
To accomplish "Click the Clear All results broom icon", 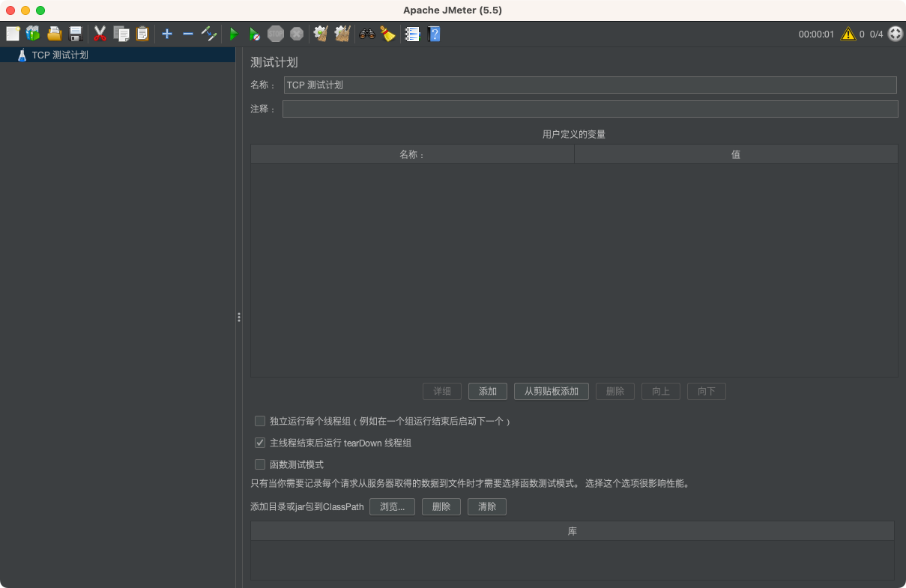I will (342, 34).
